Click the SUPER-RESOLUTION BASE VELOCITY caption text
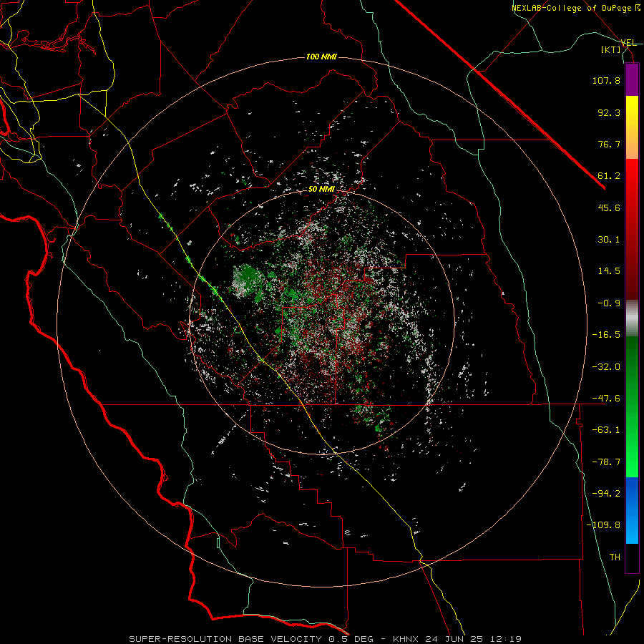 pos(225,639)
